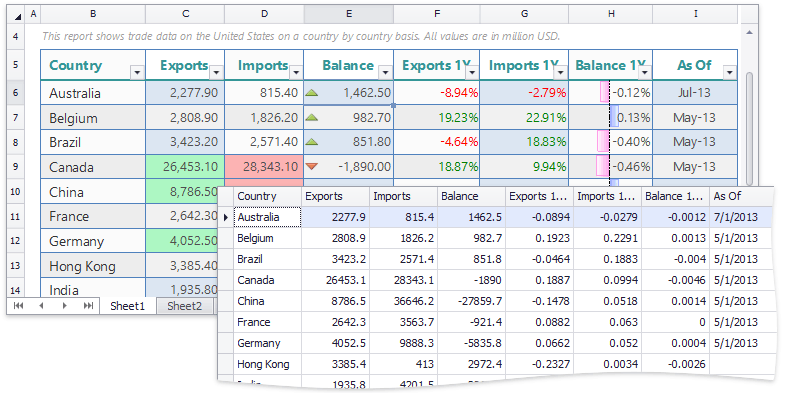
Task: Select spreadsheet row 9 header
Action: 16,166
